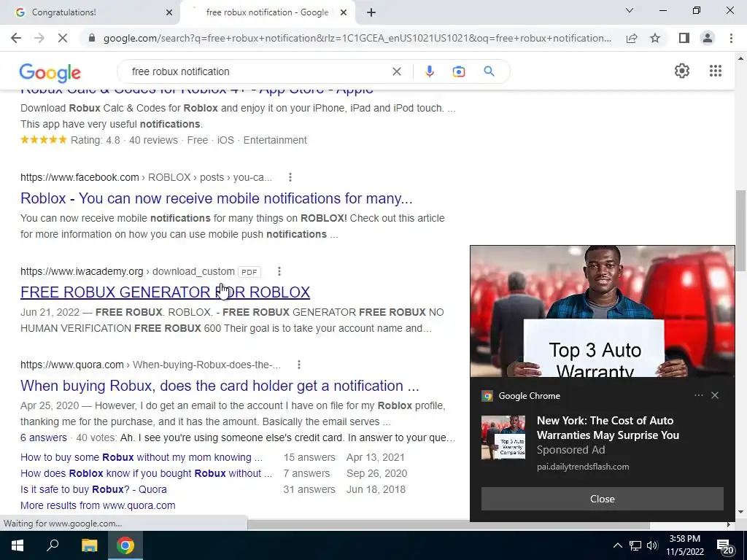Dismiss the Google Chrome notification with X
Screen dimensions: 747x560
pos(715,395)
